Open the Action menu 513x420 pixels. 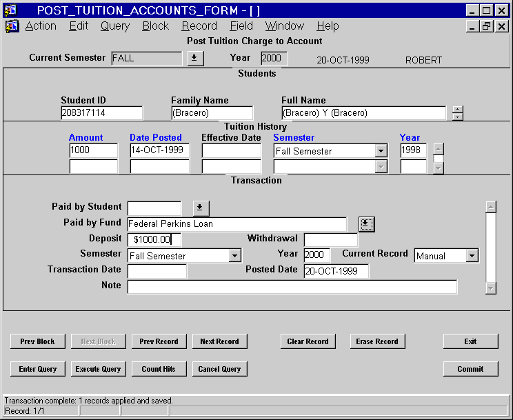coord(41,26)
